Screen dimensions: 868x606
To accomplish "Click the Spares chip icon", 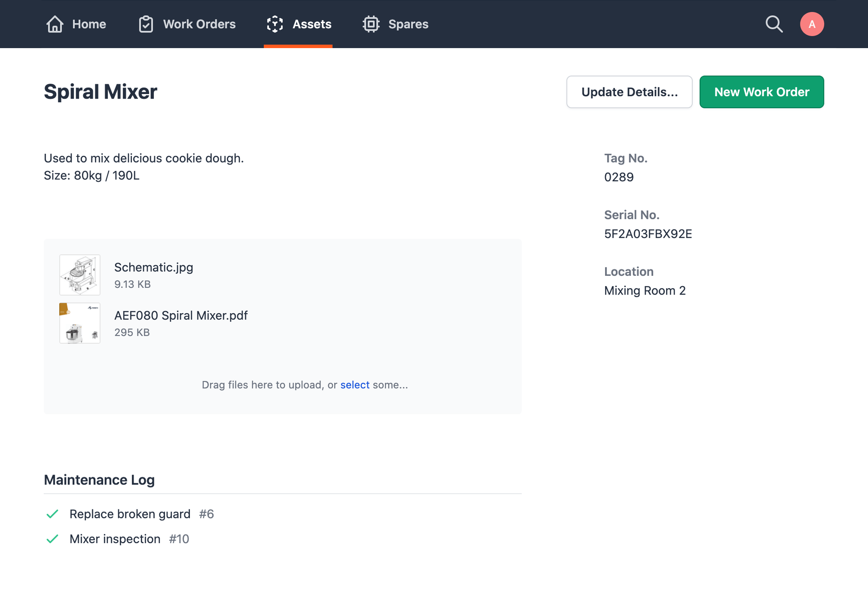I will [371, 24].
